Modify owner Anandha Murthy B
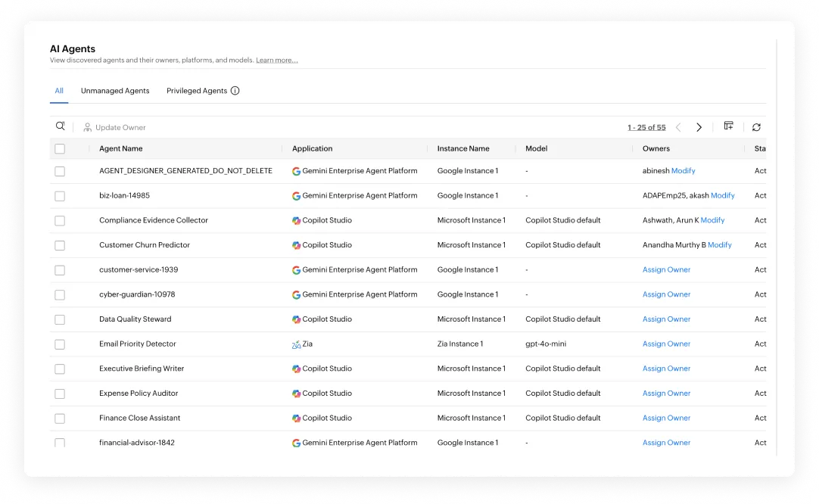 [720, 245]
